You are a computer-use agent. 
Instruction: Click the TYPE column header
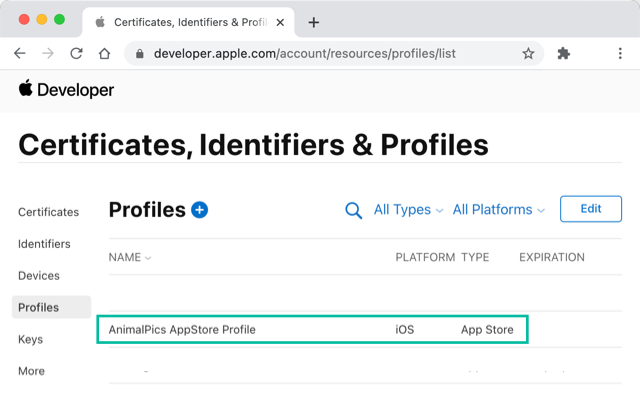point(475,257)
